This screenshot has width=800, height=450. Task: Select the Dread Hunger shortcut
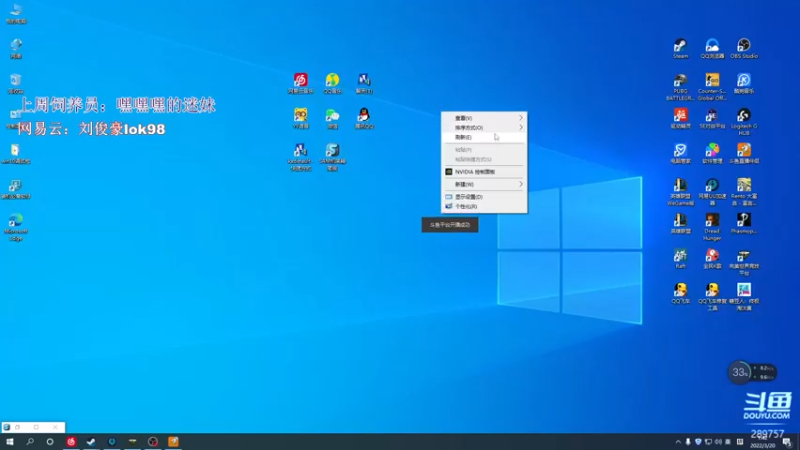(712, 227)
